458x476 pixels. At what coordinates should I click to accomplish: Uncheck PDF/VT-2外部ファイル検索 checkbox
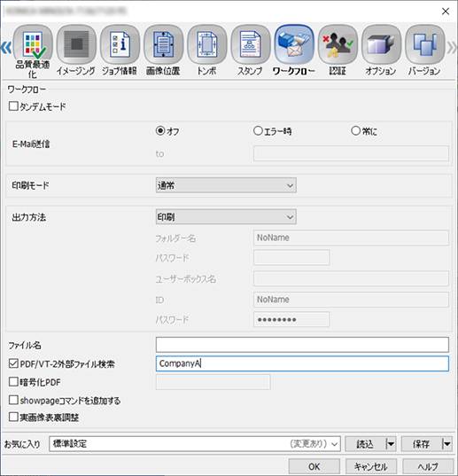pyautogui.click(x=13, y=363)
